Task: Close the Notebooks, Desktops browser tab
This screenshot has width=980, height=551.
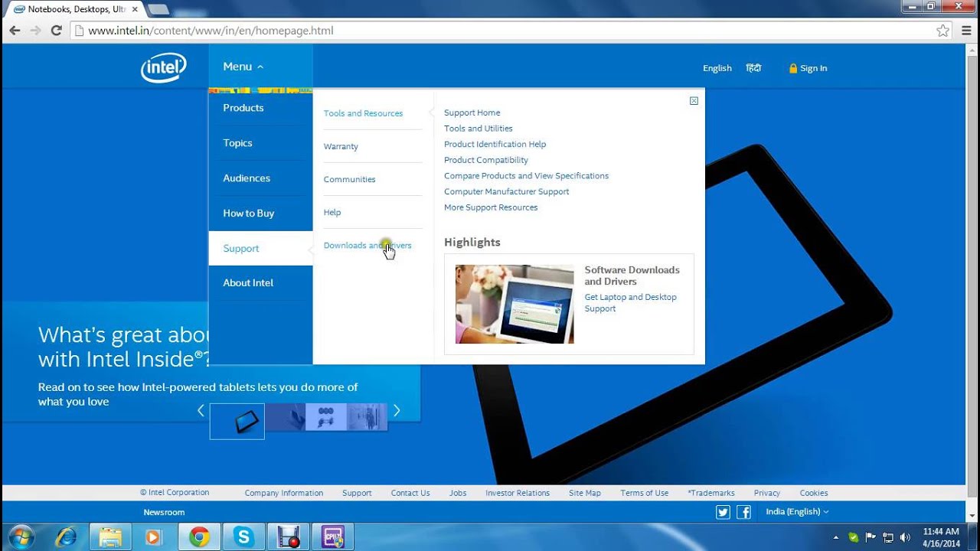Action: [135, 9]
